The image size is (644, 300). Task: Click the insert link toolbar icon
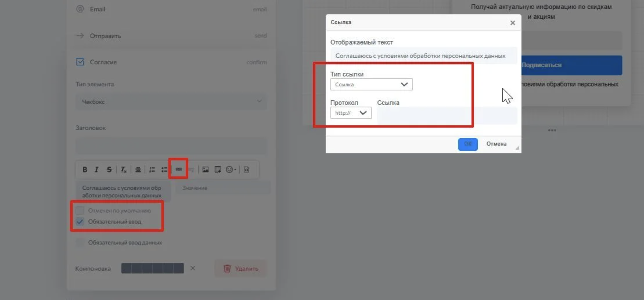coord(179,169)
